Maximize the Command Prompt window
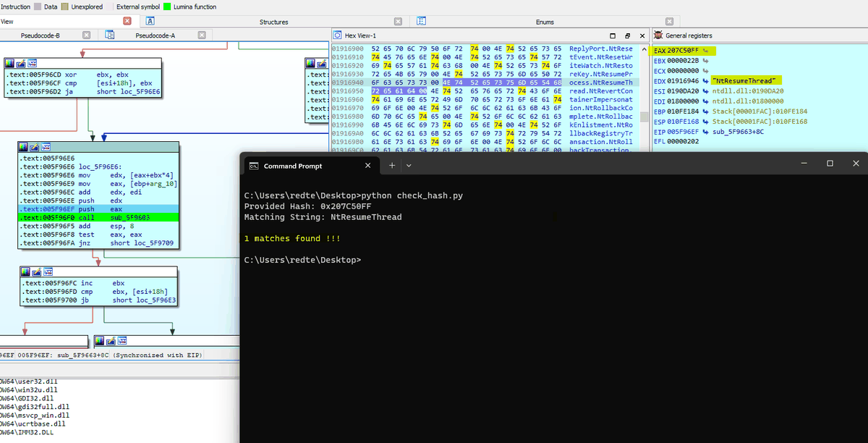Image resolution: width=868 pixels, height=443 pixels. pyautogui.click(x=830, y=164)
